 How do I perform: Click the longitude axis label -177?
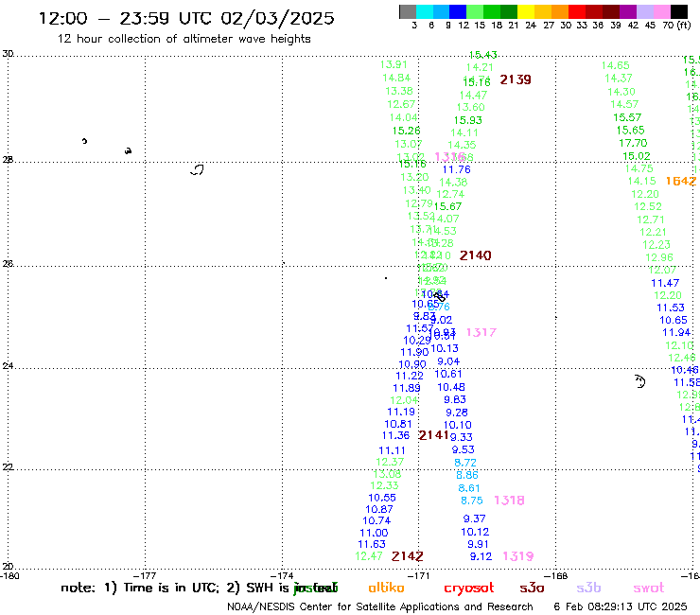tap(146, 576)
